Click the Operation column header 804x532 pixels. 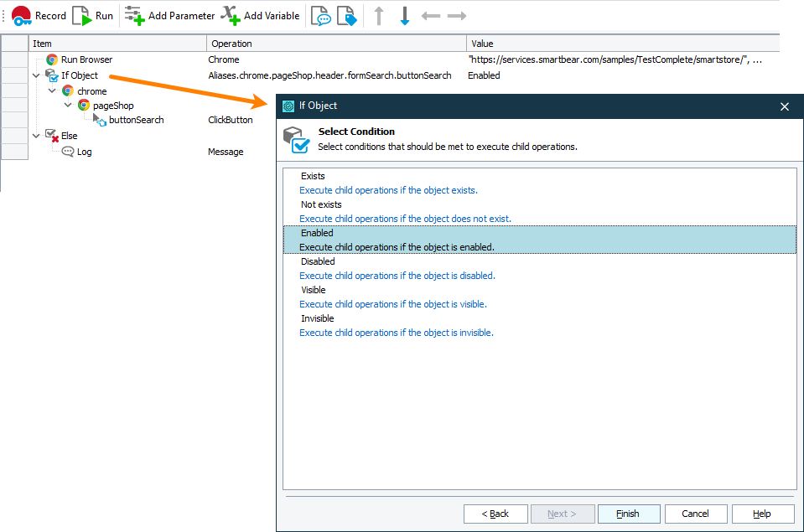(x=336, y=44)
